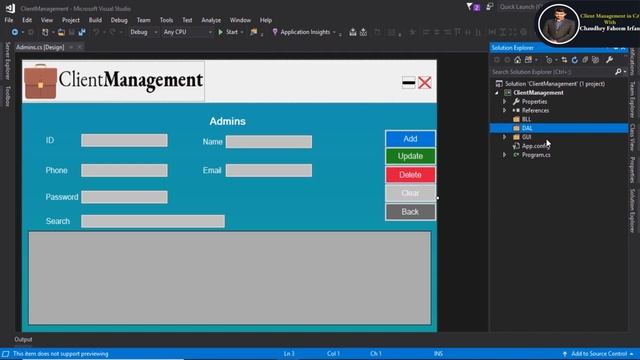Click the Collapse All icon in Solution Explorer
The image size is (640, 360).
(x=585, y=60)
